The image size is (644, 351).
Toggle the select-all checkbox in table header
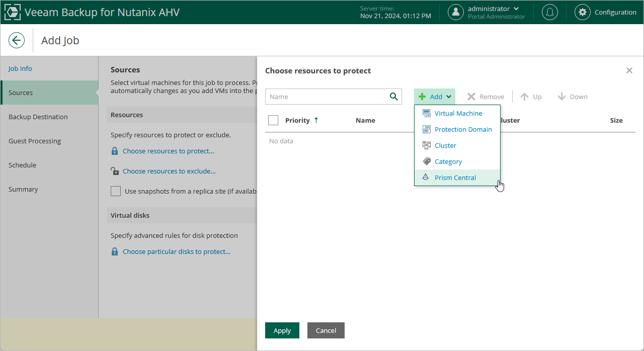pos(273,120)
